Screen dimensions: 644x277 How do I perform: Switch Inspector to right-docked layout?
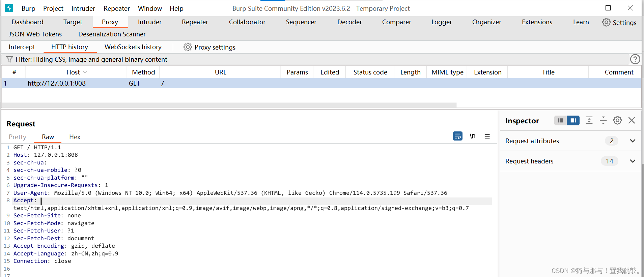tap(573, 120)
